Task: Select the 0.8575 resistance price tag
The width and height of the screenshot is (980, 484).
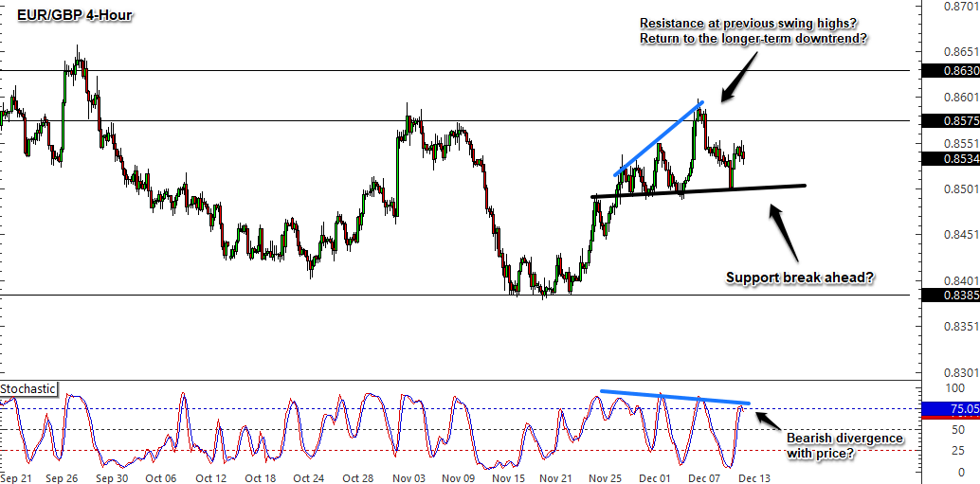Action: pyautogui.click(x=952, y=121)
